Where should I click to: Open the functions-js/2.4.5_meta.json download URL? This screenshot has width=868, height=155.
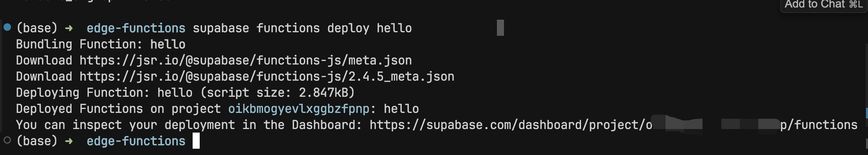pos(267,77)
